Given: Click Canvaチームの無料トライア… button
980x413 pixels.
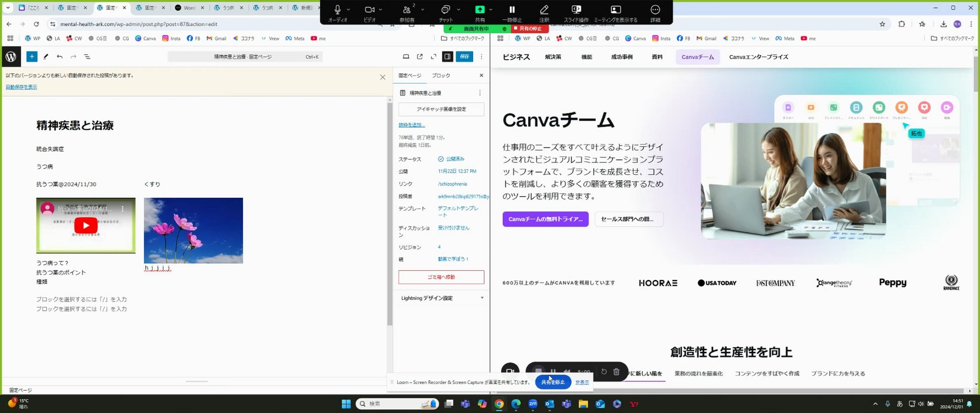Looking at the screenshot, I should 545,219.
